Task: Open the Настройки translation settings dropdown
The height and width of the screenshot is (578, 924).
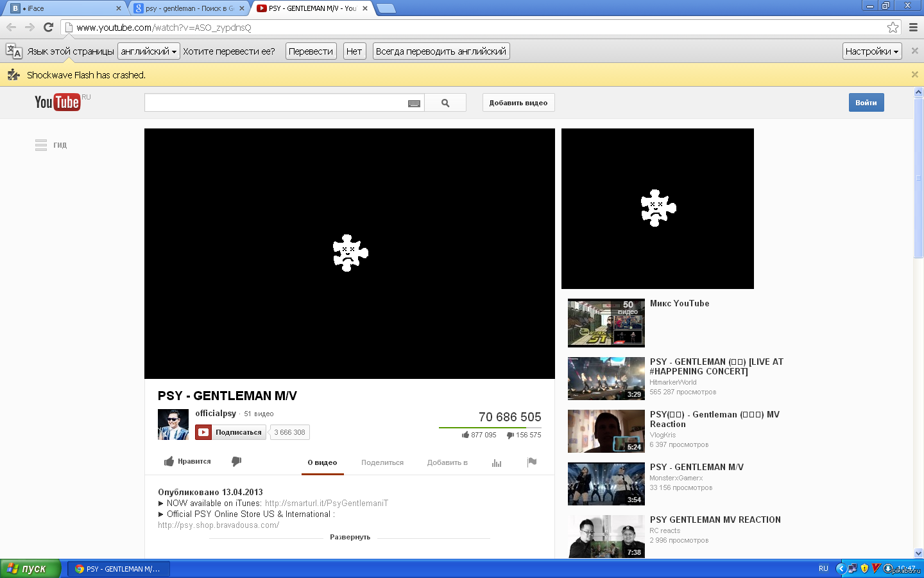Action: (x=872, y=51)
